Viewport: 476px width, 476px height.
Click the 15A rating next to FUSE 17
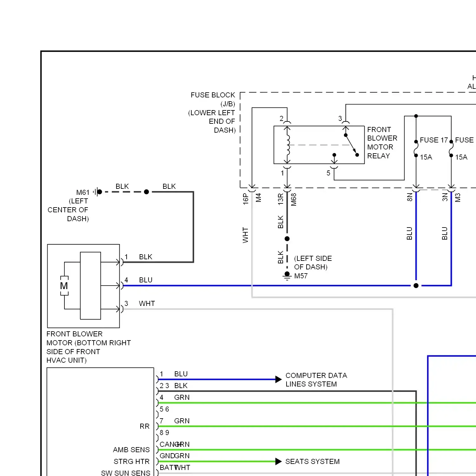point(426,157)
